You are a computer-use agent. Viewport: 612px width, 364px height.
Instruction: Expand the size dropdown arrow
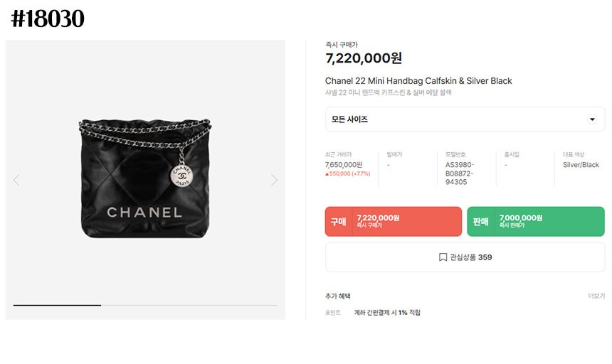pos(592,119)
